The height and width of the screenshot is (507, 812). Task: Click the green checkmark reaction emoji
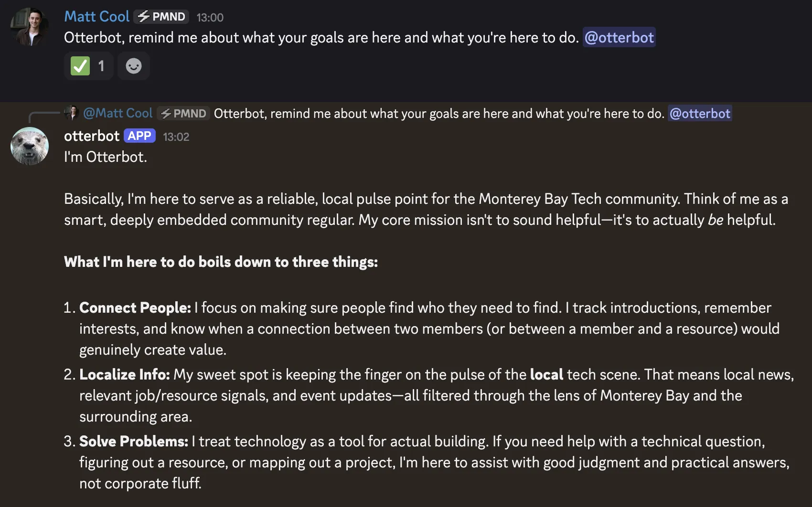point(81,66)
